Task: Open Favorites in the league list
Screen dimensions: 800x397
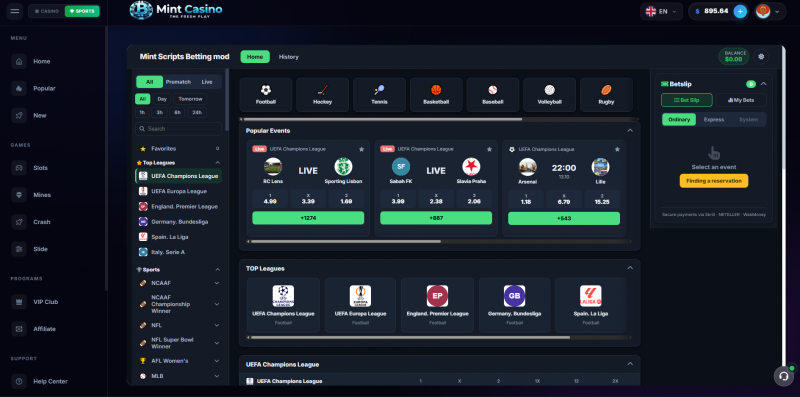Action: coord(179,148)
